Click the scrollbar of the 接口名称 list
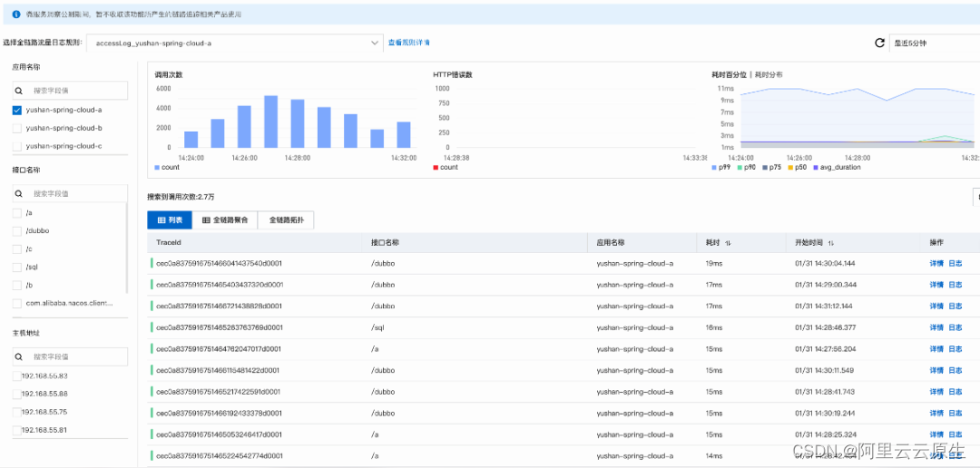 127,249
